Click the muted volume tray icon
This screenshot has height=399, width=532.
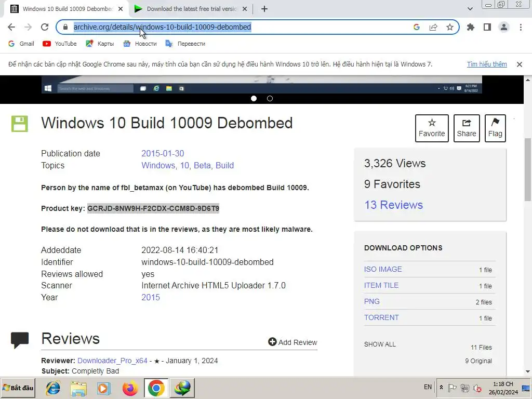point(478,388)
